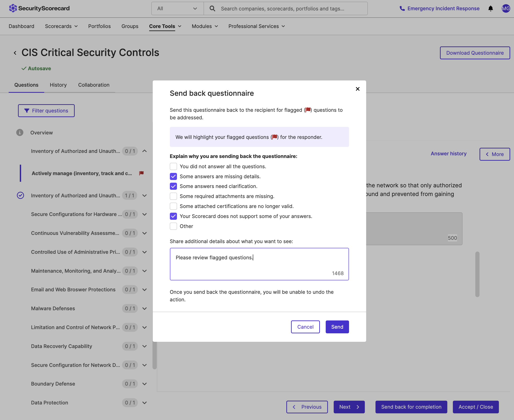Collapse the first Inventory of Authorized section
The width and height of the screenshot is (514, 420).
(x=145, y=151)
